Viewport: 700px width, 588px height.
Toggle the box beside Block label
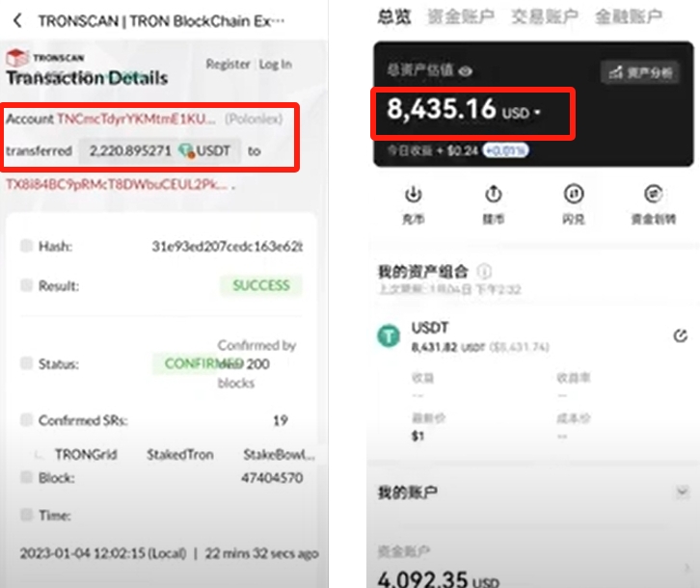point(26,478)
